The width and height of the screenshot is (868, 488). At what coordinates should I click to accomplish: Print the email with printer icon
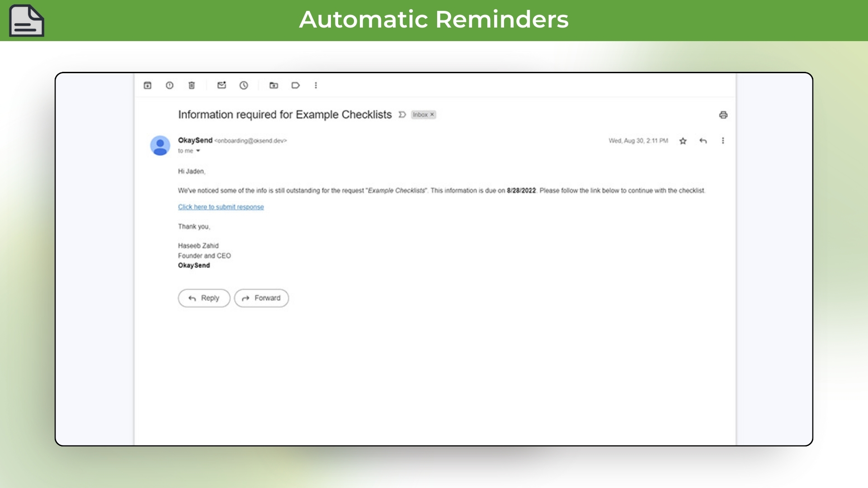point(723,115)
